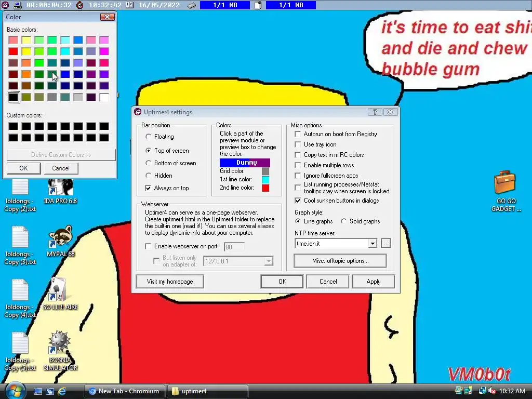Switch to uptimer4 folder taskbar item

click(207, 391)
